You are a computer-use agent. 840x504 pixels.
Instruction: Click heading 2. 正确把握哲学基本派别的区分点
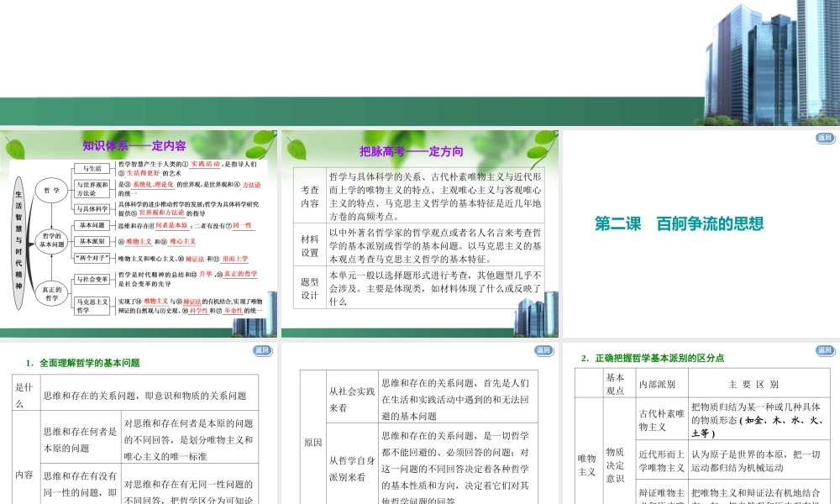coord(653,358)
